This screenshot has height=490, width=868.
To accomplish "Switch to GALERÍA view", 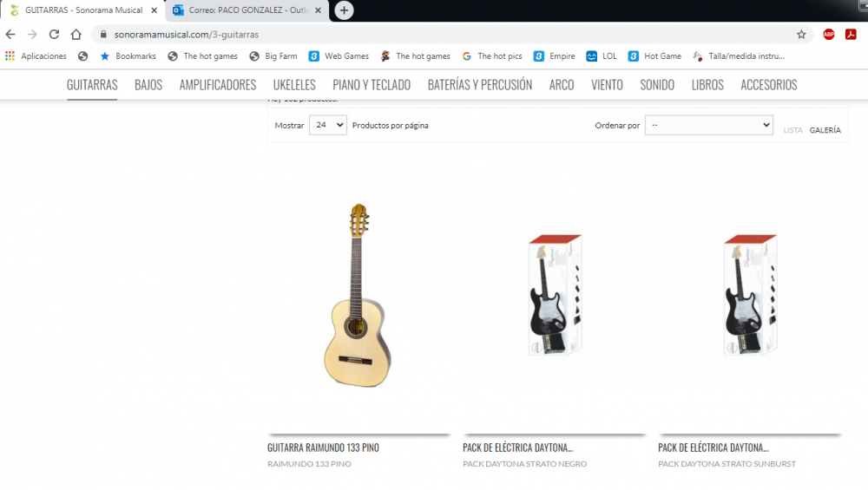I will coord(825,130).
